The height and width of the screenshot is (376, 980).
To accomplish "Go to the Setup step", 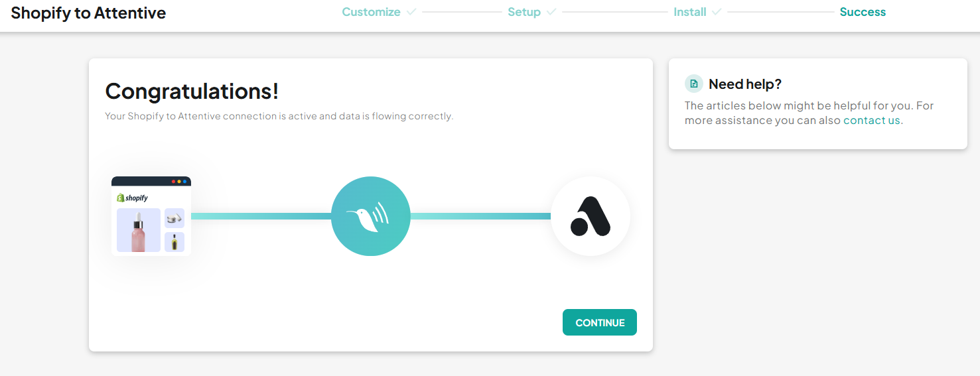I will [524, 12].
